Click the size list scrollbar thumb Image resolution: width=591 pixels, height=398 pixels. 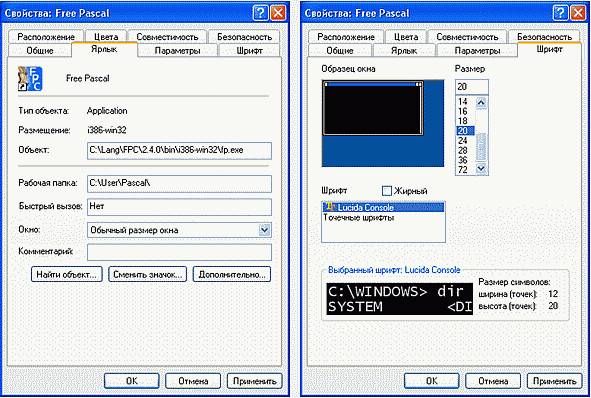point(481,147)
